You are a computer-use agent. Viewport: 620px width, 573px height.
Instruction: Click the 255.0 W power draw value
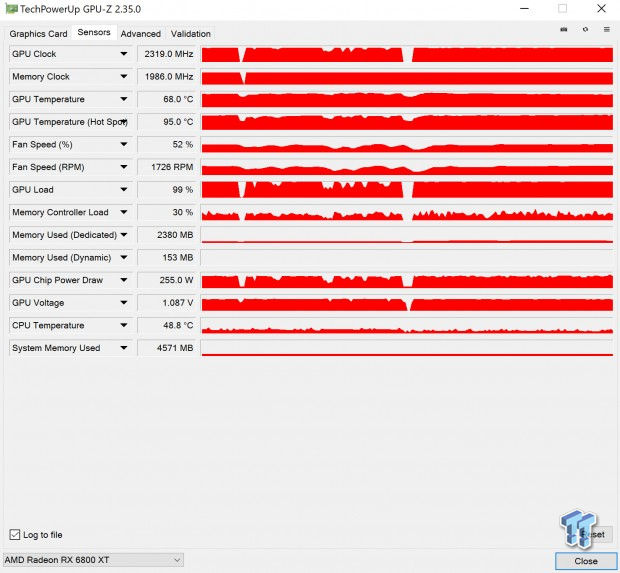click(167, 280)
